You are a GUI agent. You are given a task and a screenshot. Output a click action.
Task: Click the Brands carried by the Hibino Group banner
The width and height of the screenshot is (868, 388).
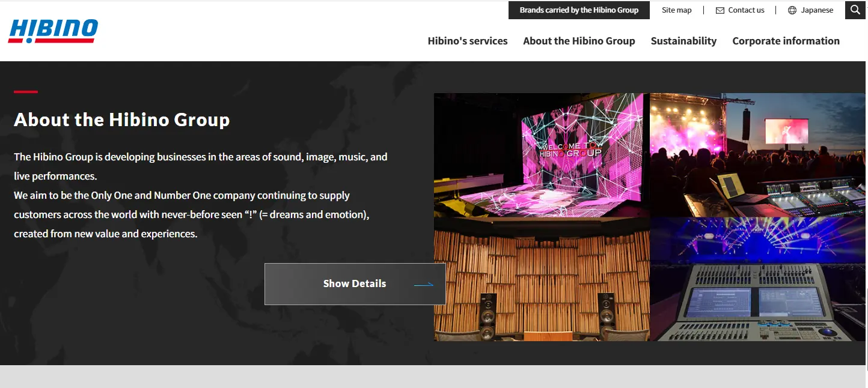pyautogui.click(x=579, y=10)
